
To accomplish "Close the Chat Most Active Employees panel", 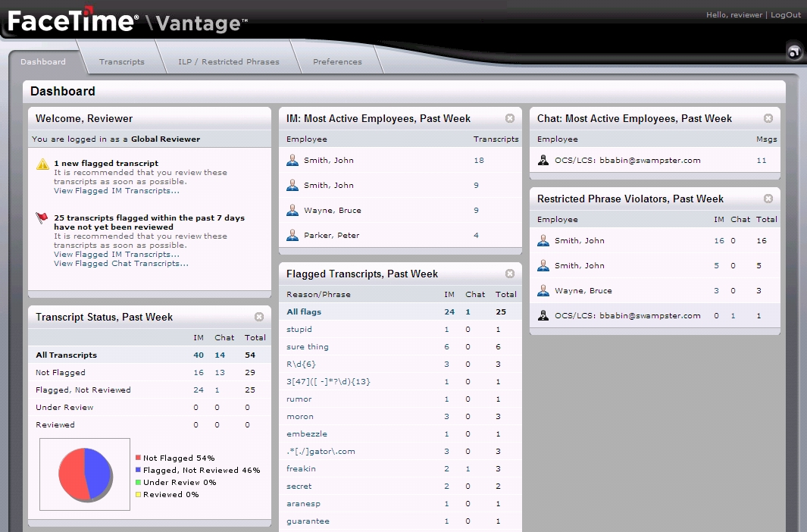I will coord(768,118).
